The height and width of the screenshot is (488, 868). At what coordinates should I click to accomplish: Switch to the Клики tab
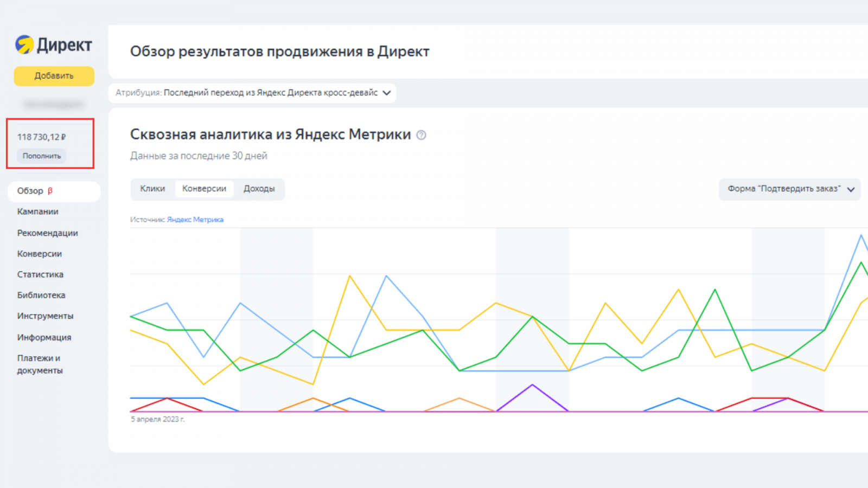pos(152,189)
